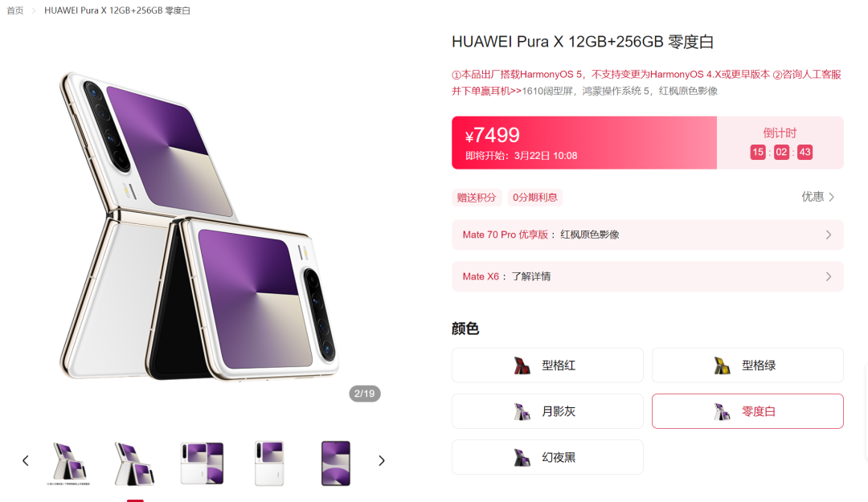Image resolution: width=868 pixels, height=502 pixels.
Task: Expand the 优惠 offers chevron
Action: tap(832, 197)
